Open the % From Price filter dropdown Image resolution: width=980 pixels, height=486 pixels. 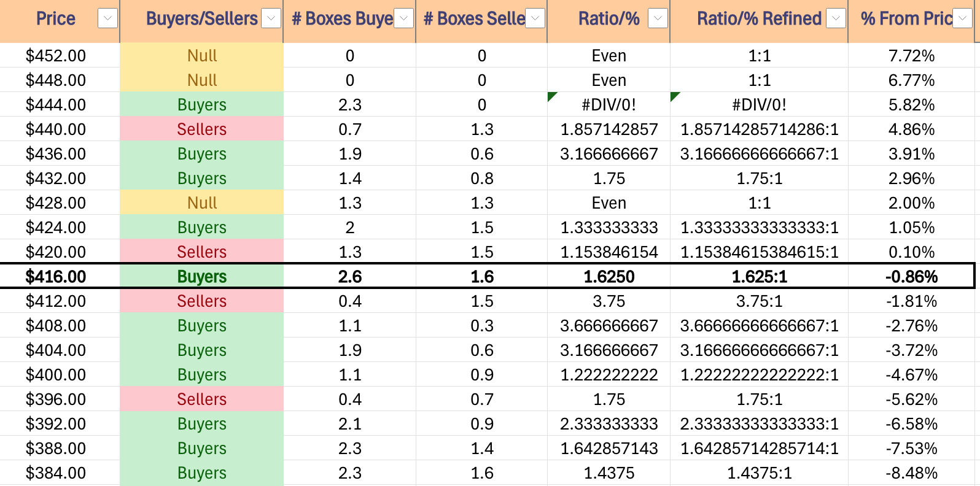click(962, 19)
